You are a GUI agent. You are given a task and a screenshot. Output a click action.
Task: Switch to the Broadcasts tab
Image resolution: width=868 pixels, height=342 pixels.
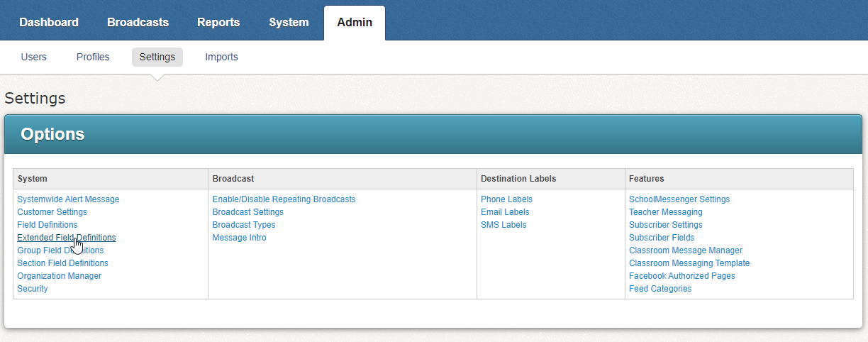coord(138,22)
